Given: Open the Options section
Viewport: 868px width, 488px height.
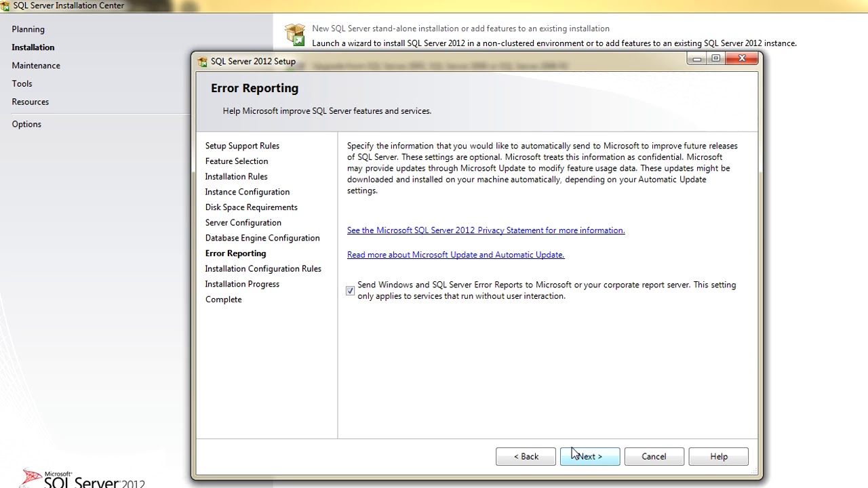Looking at the screenshot, I should click(x=26, y=124).
